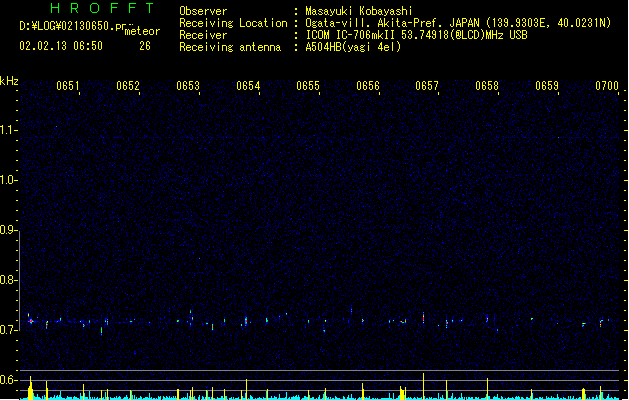629x400 pixels.
Task: Click the kHz axis unit label
Action: click(x=9, y=81)
